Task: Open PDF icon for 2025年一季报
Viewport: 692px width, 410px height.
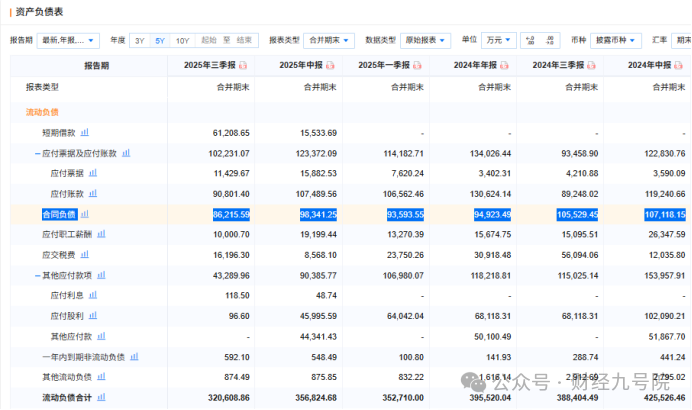Action: 417,65
